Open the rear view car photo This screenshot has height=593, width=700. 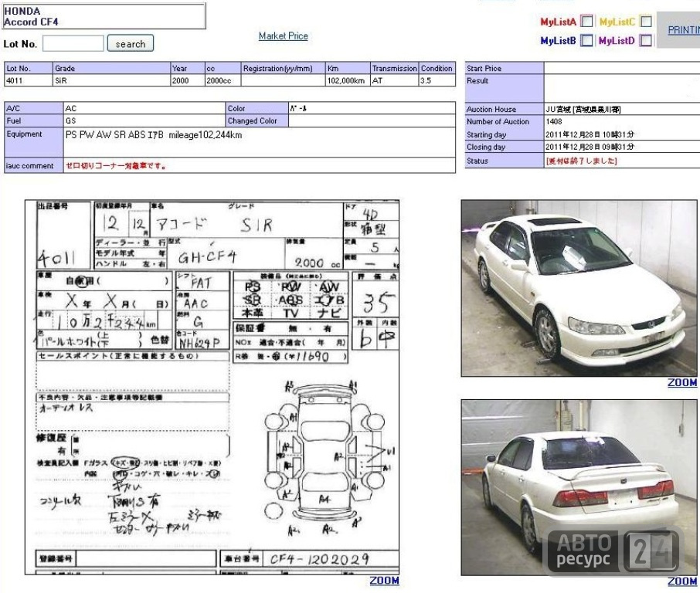click(x=579, y=487)
